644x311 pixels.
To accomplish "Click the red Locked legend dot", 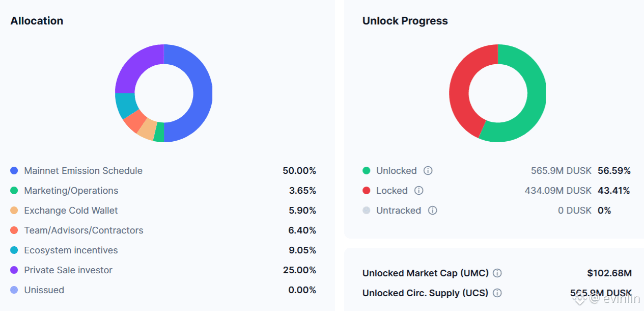I will [366, 191].
